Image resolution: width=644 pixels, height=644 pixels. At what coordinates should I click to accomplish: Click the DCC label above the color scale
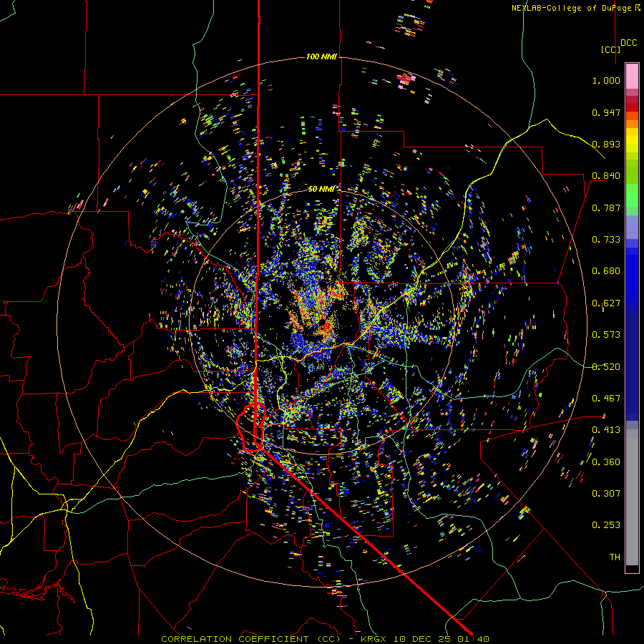[x=628, y=43]
